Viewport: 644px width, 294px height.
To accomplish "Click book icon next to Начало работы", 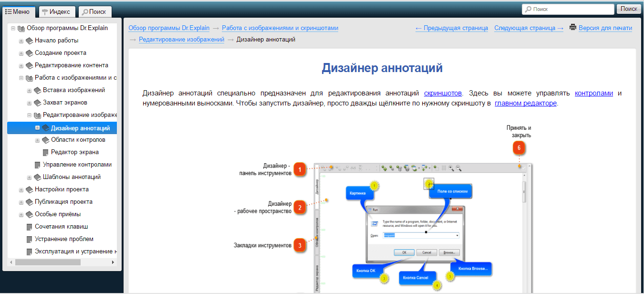I will [x=29, y=41].
